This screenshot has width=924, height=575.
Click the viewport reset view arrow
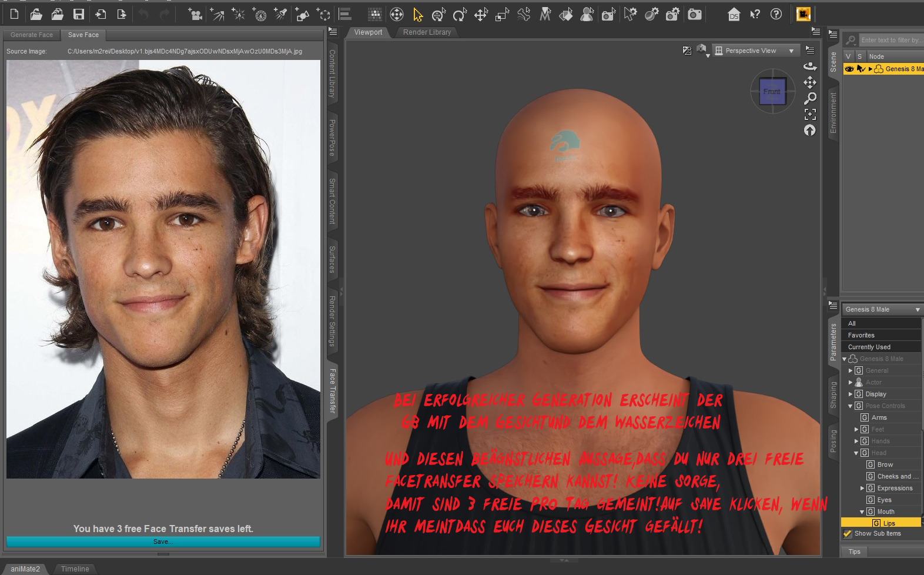810,130
